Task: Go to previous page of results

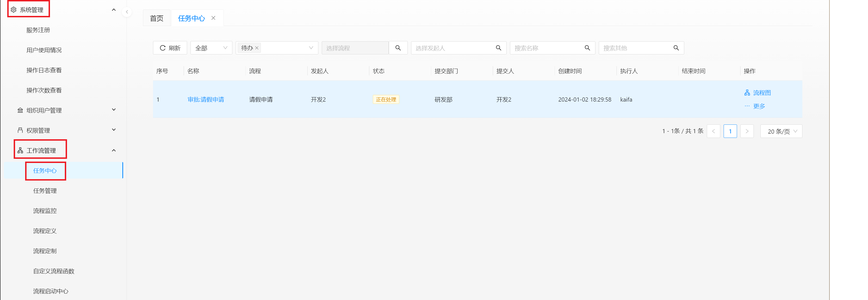Action: [x=713, y=131]
